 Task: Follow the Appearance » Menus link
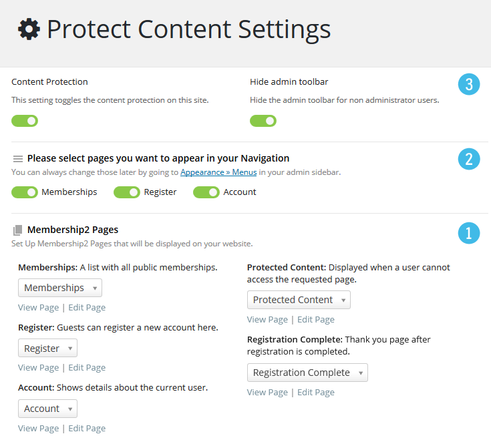click(218, 172)
